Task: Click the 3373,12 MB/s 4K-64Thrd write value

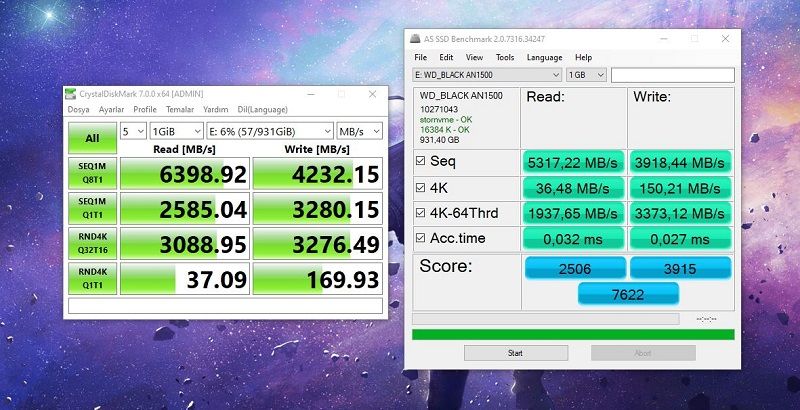Action: (680, 214)
